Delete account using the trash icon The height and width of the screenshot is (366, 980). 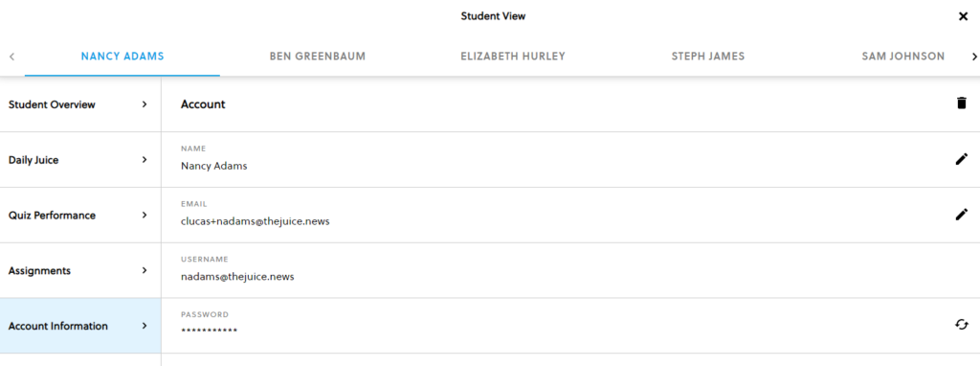961,103
